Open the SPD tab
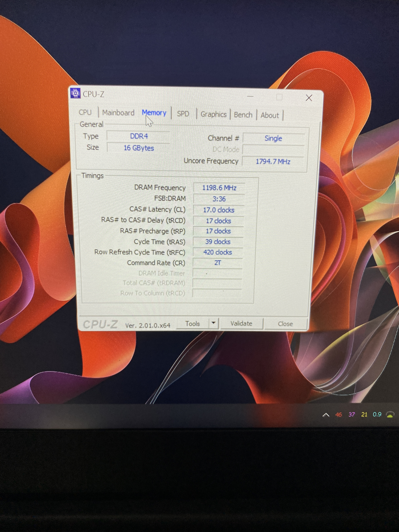The image size is (399, 532). coord(183,114)
